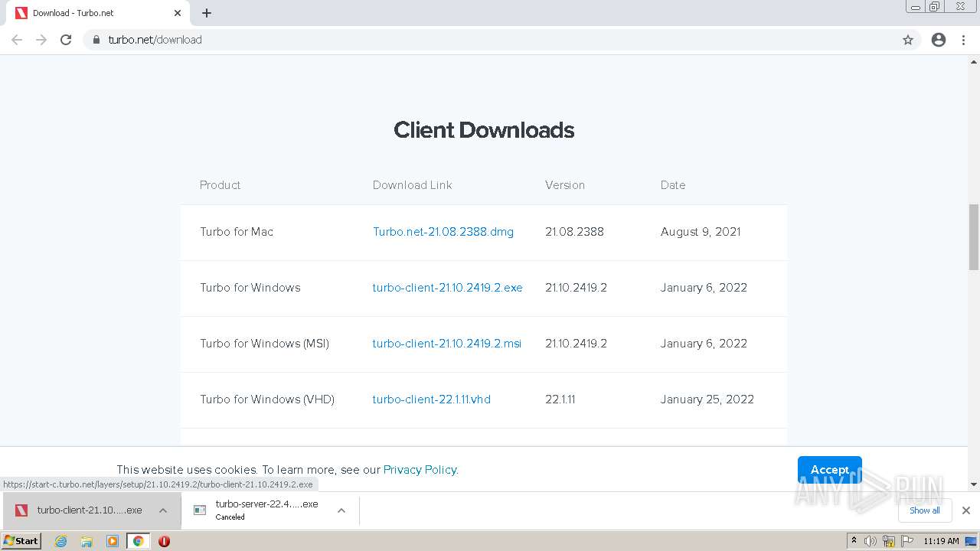
Task: Click the page vertical scrollbar thumb
Action: [x=974, y=237]
